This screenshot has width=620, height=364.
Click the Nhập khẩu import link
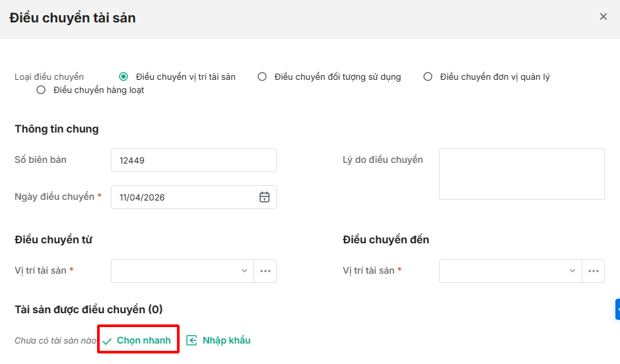coord(226,340)
